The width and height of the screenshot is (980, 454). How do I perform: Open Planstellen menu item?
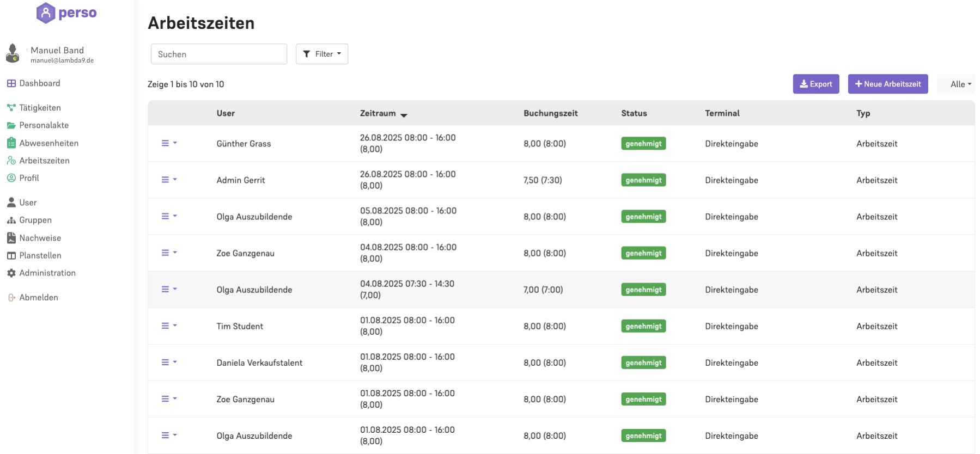pos(40,255)
